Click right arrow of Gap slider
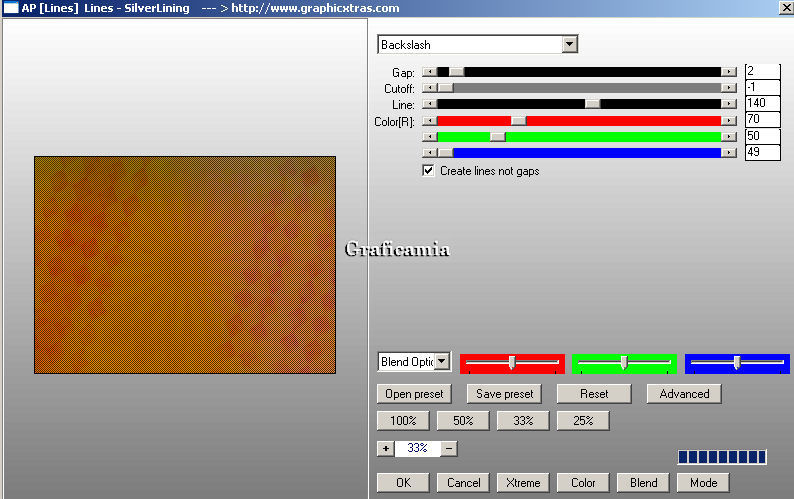Viewport: 794px width, 499px height. click(x=729, y=72)
